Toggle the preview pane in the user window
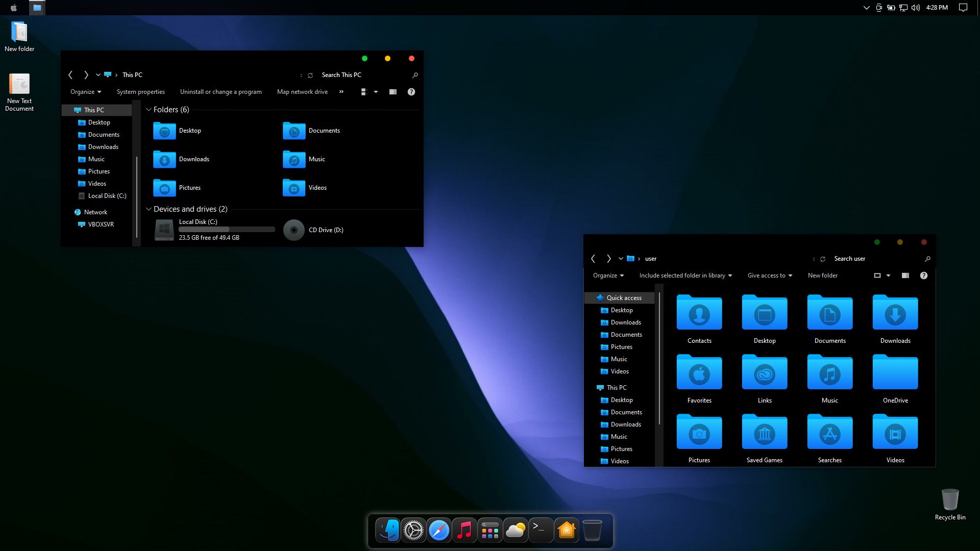This screenshot has height=551, width=980. [x=905, y=275]
